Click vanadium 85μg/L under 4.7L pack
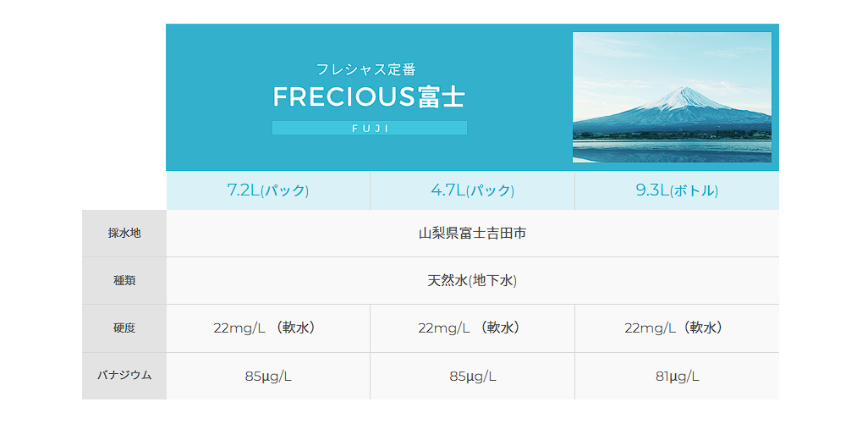The height and width of the screenshot is (424, 868). [472, 377]
